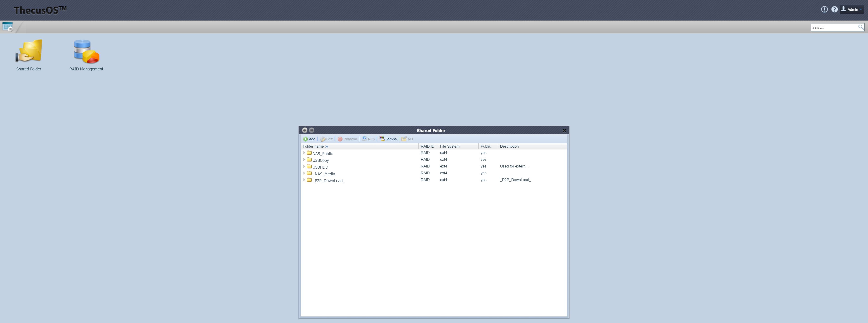Expand the NAS_Public folder tree arrow

click(304, 153)
